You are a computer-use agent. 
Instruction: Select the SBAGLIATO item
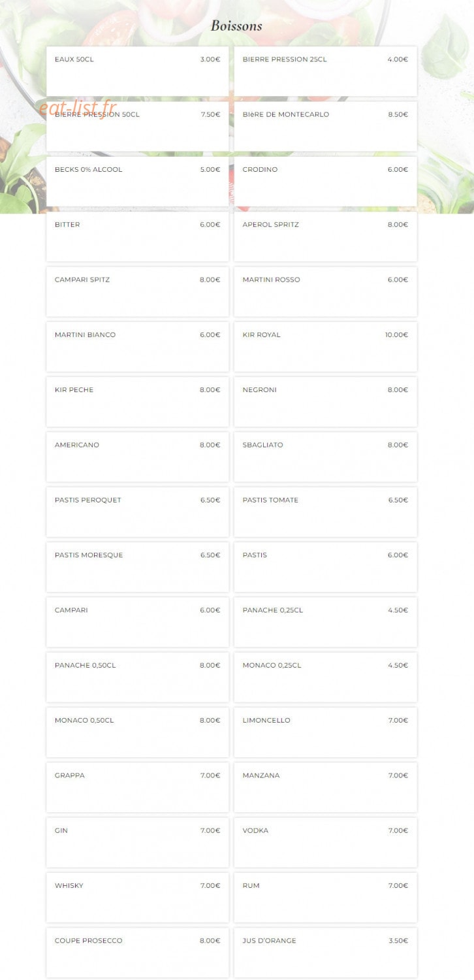[x=325, y=457]
